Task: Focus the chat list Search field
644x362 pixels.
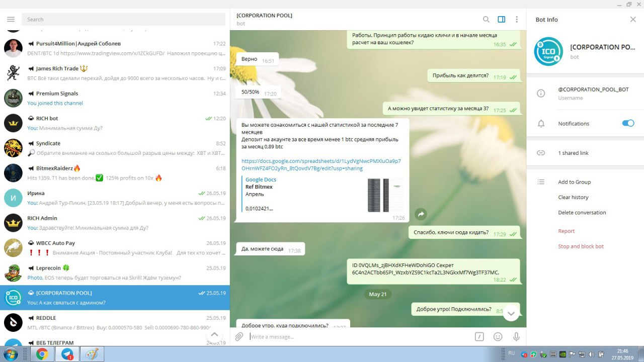Action: click(x=123, y=19)
